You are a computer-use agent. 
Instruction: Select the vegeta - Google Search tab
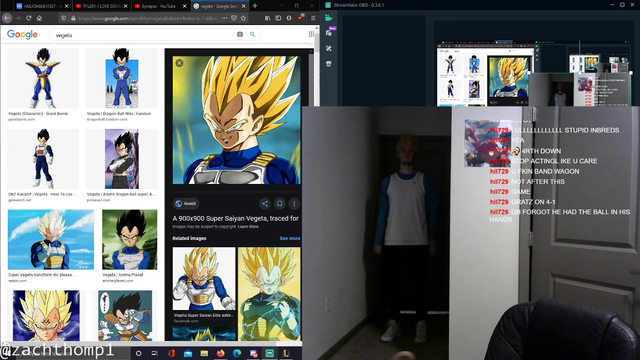220,6
